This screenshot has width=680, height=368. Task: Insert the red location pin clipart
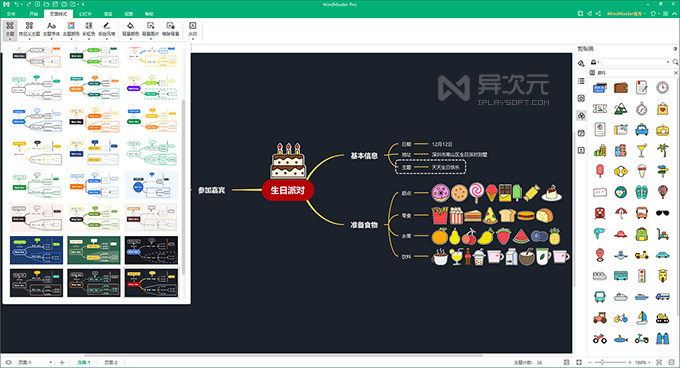point(600,255)
